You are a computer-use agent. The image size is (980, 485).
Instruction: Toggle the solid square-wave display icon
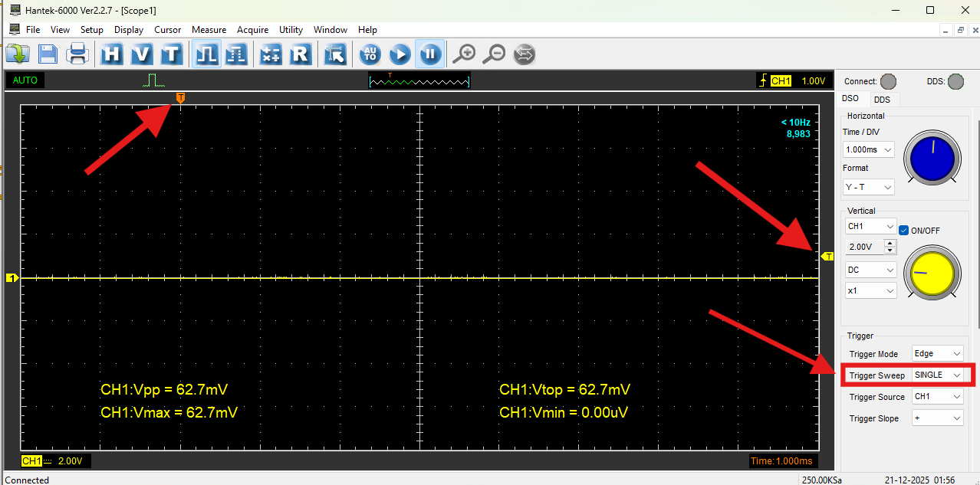(x=206, y=54)
